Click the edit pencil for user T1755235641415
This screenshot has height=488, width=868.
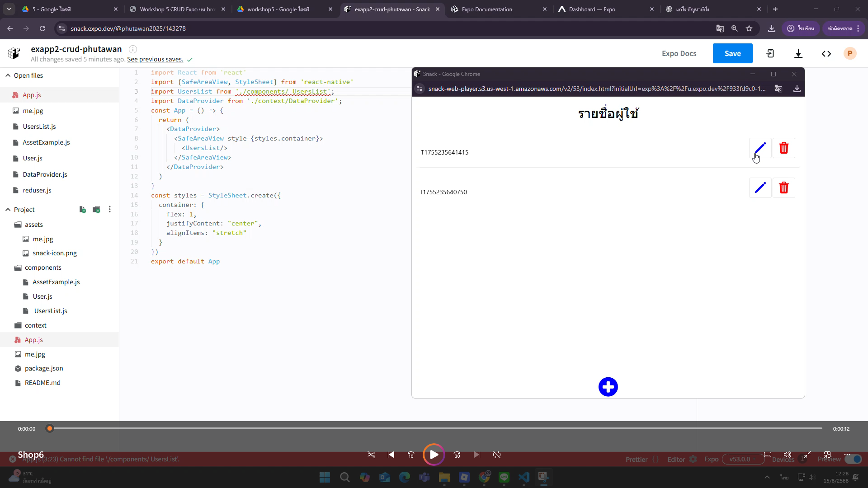click(760, 148)
